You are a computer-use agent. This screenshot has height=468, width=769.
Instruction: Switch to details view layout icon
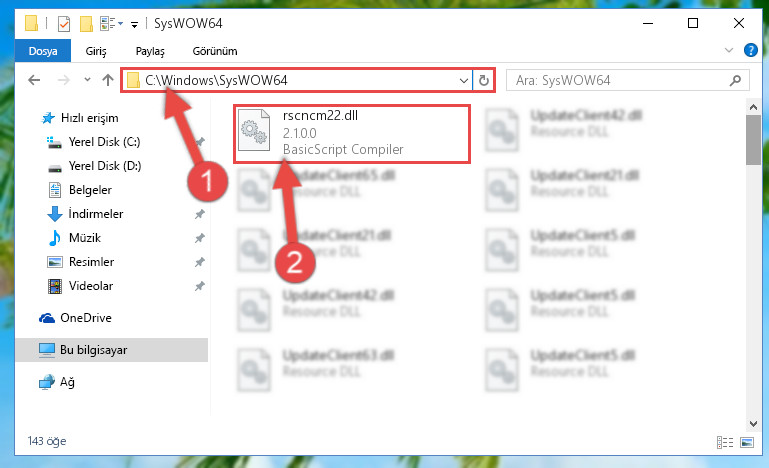pos(724,442)
